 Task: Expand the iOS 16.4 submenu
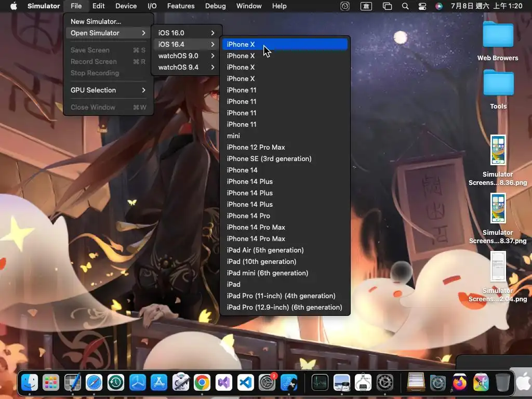click(187, 45)
